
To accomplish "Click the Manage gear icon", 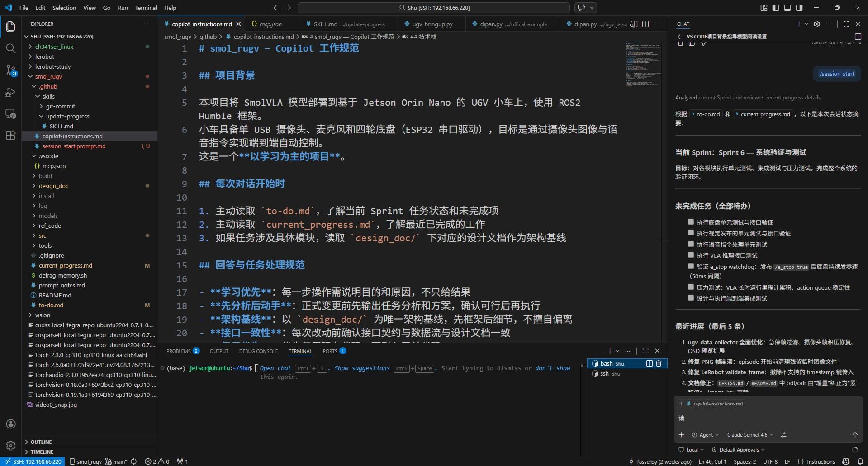I will (10, 446).
